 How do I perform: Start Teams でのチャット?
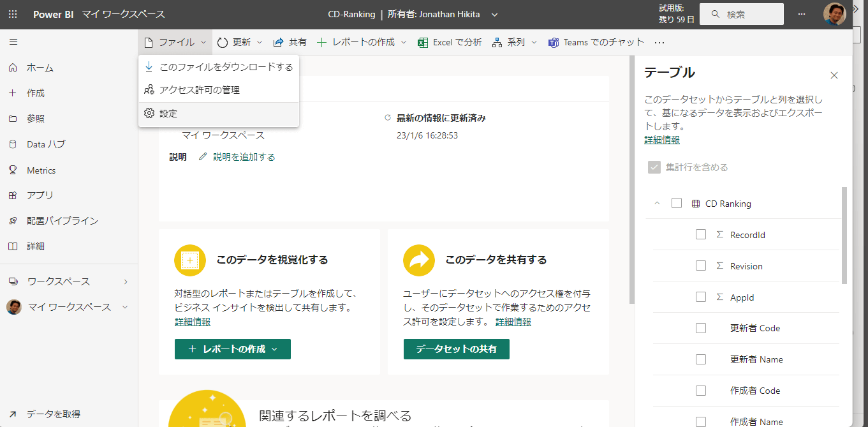pyautogui.click(x=596, y=42)
